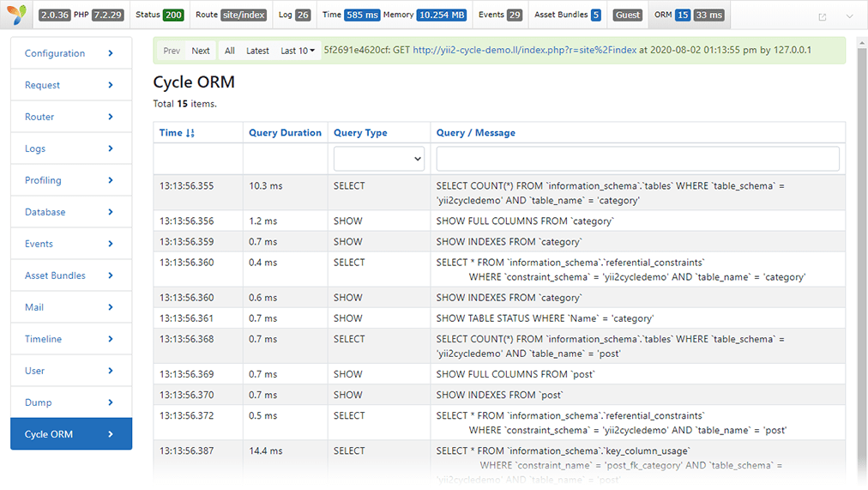Open debugger in new window icon
The width and height of the screenshot is (868, 490).
[822, 16]
